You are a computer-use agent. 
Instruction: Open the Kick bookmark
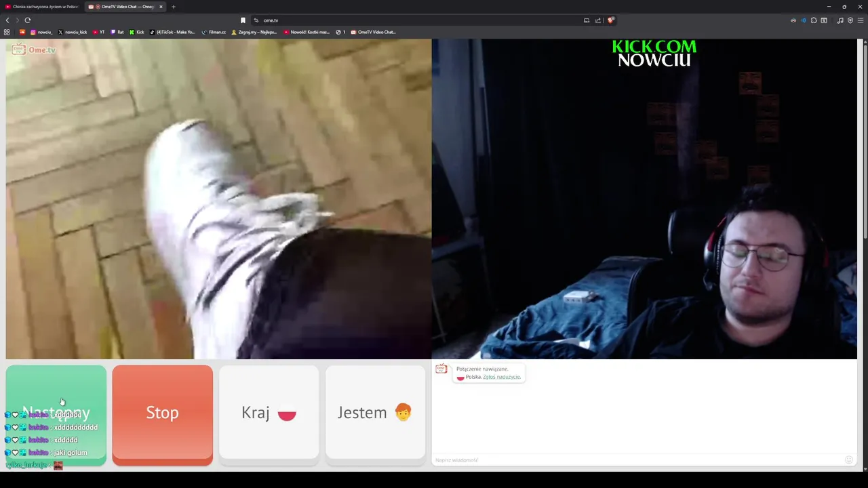(137, 32)
